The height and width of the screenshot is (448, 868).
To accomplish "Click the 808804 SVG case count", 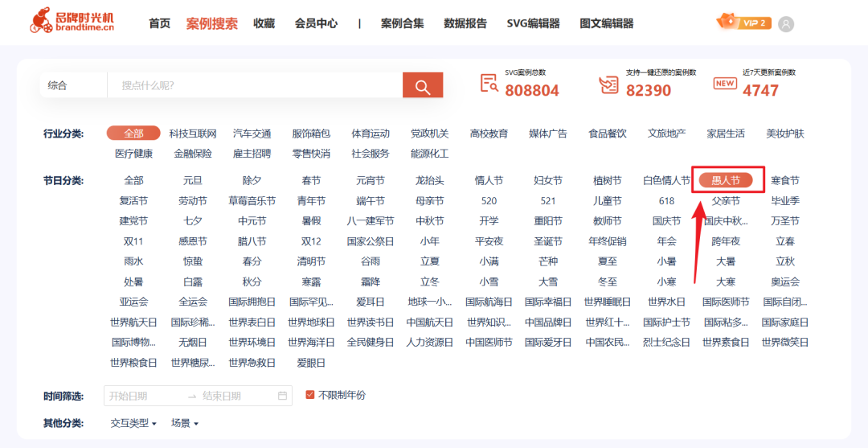I will [532, 90].
